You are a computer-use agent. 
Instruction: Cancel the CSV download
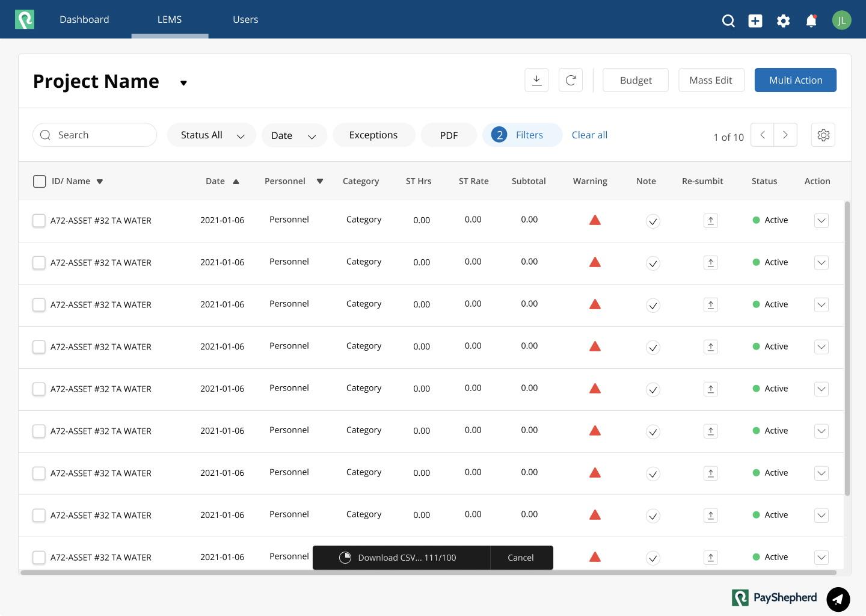[x=521, y=558]
